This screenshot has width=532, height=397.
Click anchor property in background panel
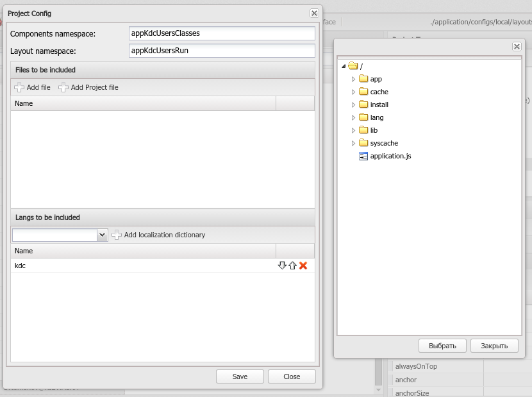coord(406,380)
